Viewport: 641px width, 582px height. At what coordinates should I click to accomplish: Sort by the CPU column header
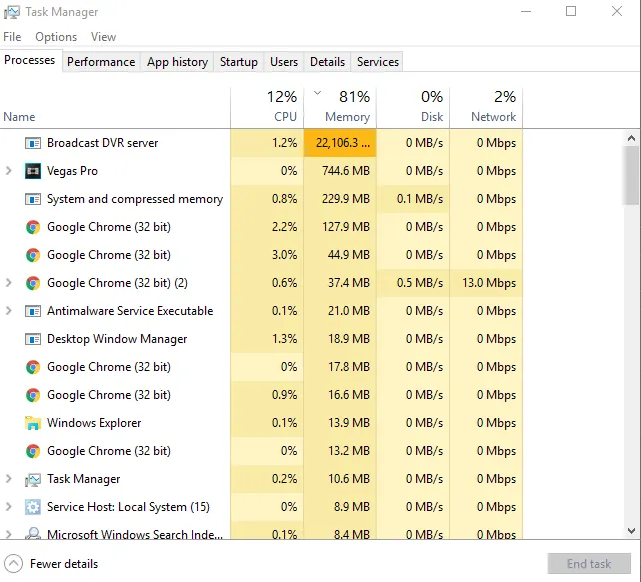pos(267,108)
